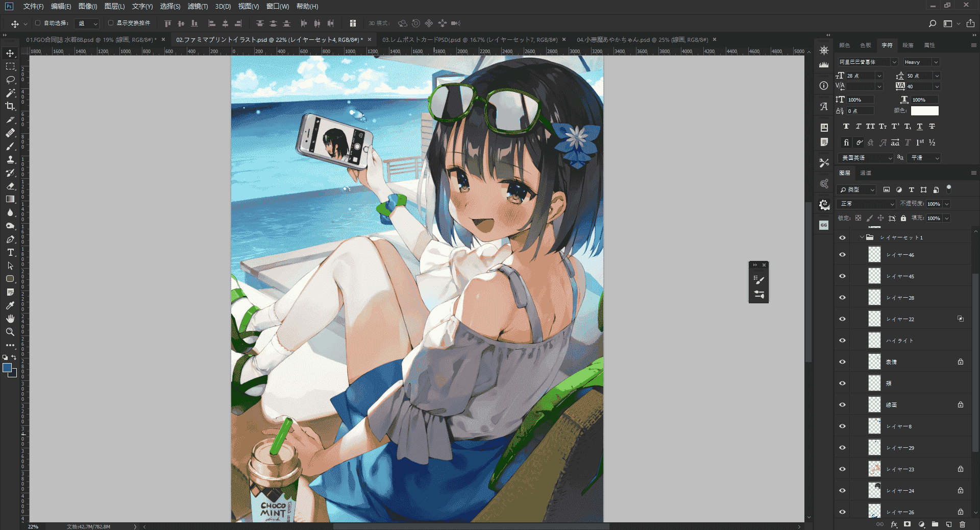Switch to the 通道 panel tab
This screenshot has height=530, width=980.
[x=866, y=173]
